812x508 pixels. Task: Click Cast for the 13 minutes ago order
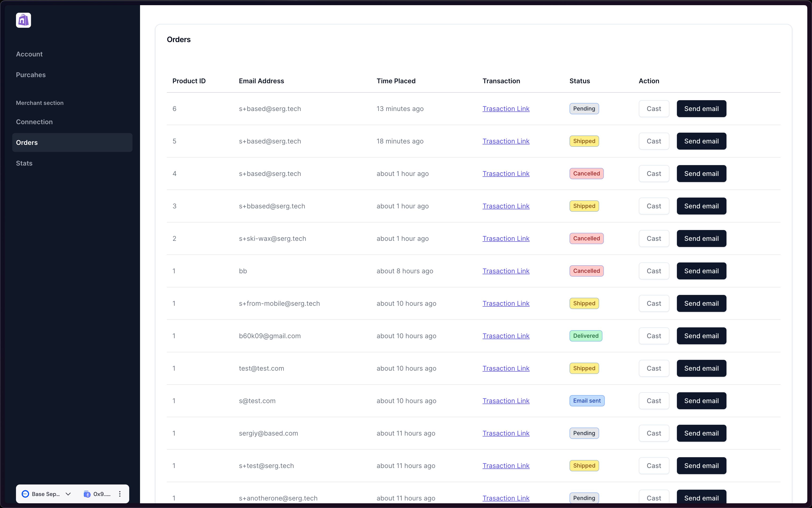pyautogui.click(x=654, y=108)
